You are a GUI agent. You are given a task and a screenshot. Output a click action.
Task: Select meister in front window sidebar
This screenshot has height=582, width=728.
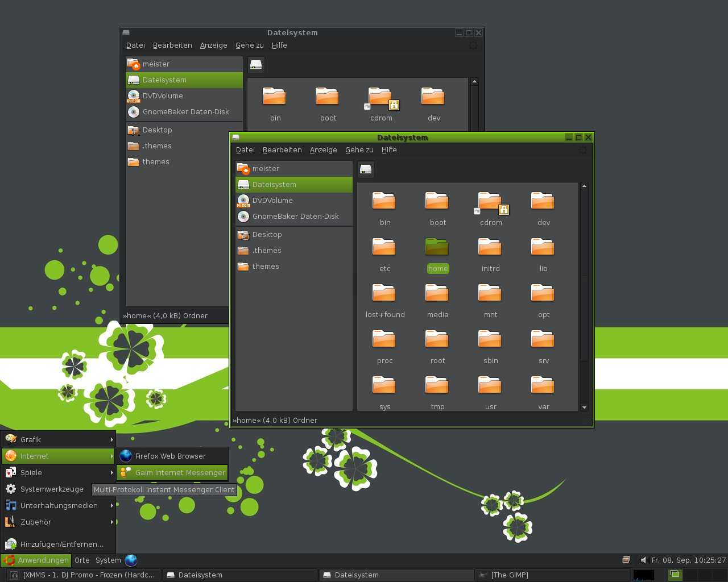(x=294, y=168)
